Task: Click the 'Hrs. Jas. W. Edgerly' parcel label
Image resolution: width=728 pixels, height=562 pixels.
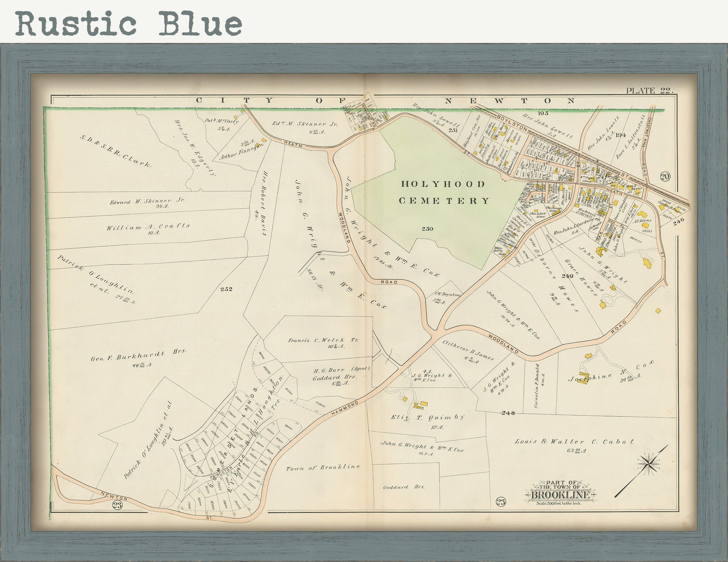Action: click(195, 148)
